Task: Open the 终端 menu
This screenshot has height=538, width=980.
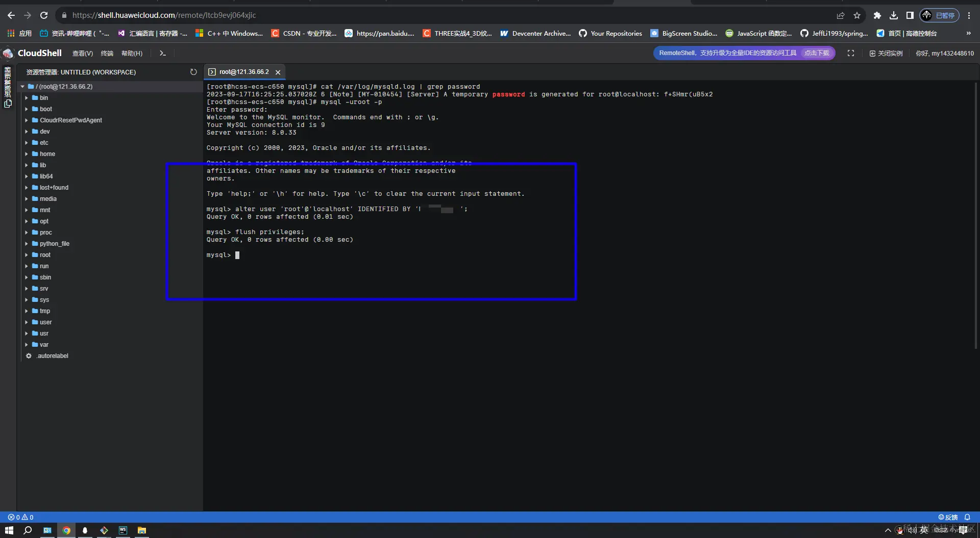Action: tap(107, 53)
